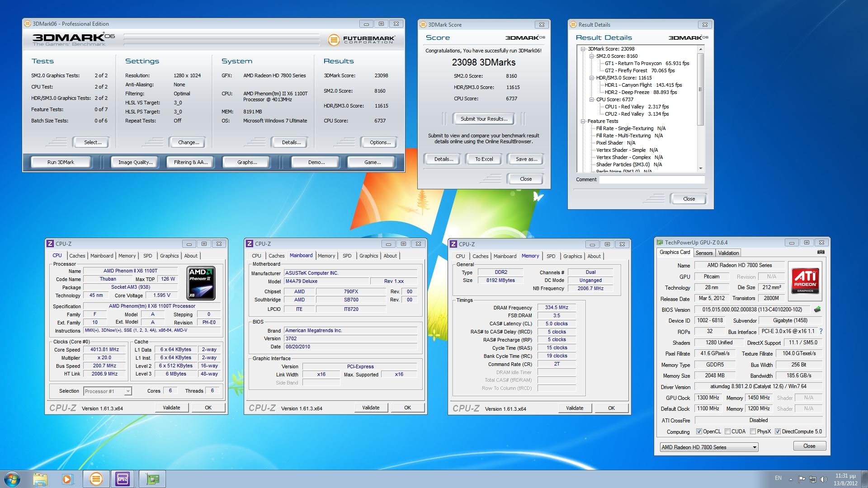This screenshot has width=868, height=488.
Task: Select the GPU-Z taskbar icon
Action: [152, 479]
